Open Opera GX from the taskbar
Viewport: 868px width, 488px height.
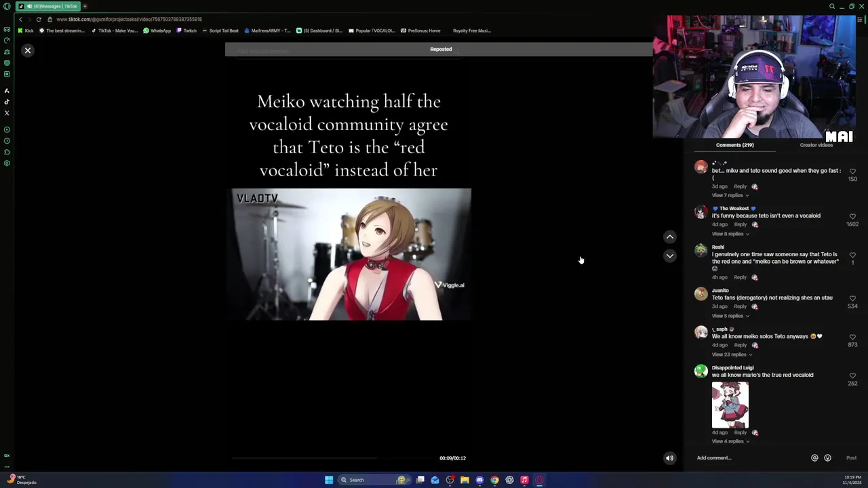coord(539,480)
